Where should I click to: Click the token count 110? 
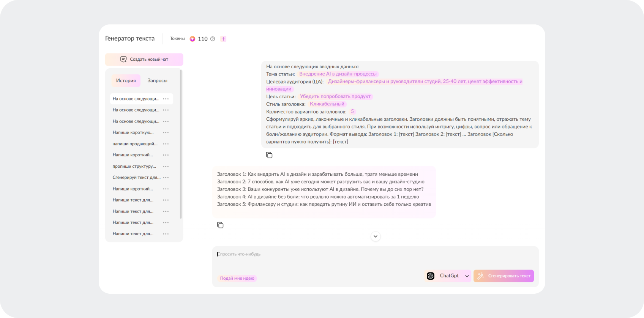pyautogui.click(x=203, y=39)
